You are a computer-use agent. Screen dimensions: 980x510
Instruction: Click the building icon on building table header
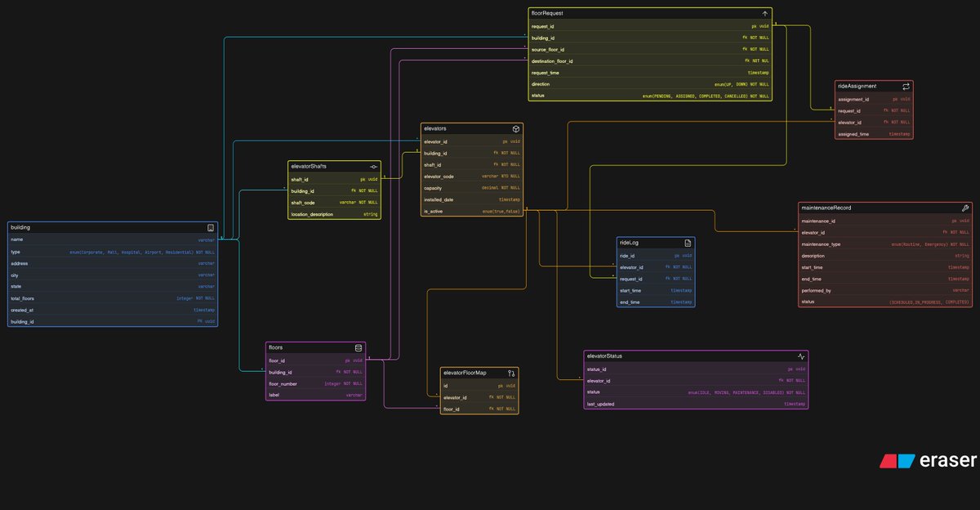[211, 227]
